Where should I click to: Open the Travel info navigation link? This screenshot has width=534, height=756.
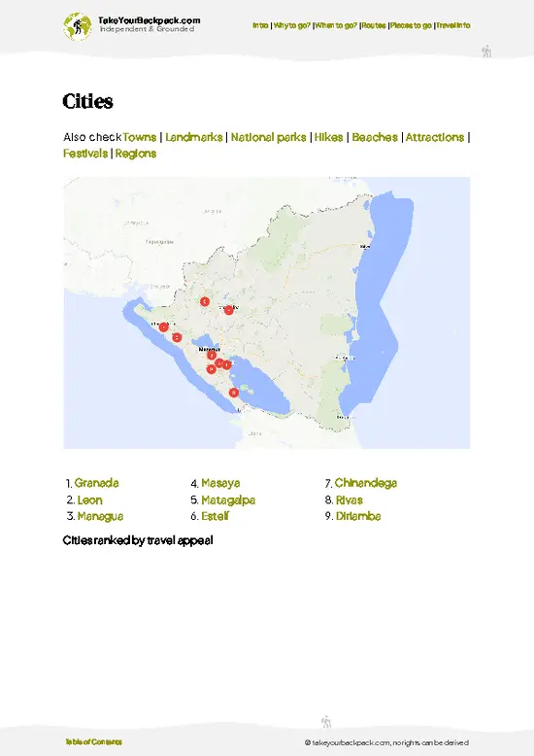(453, 25)
